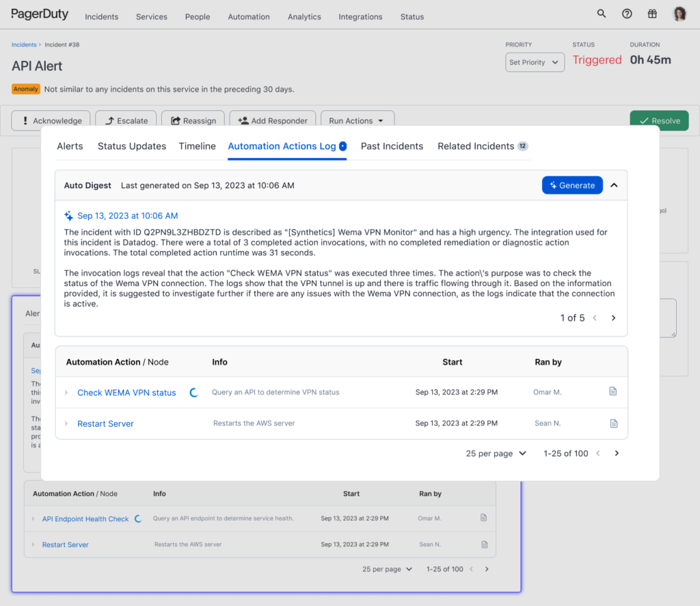Screen dimensions: 700x606
Task: Generate a new Auto Digest
Action: (x=572, y=185)
